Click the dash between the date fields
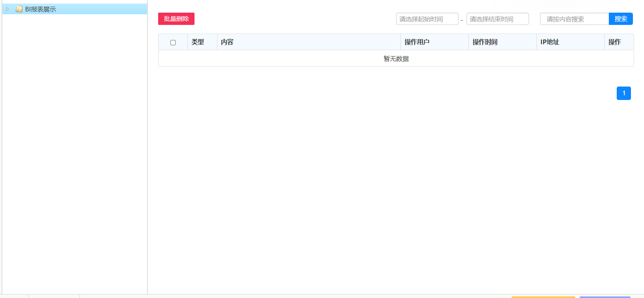The width and height of the screenshot is (644, 298). [462, 20]
